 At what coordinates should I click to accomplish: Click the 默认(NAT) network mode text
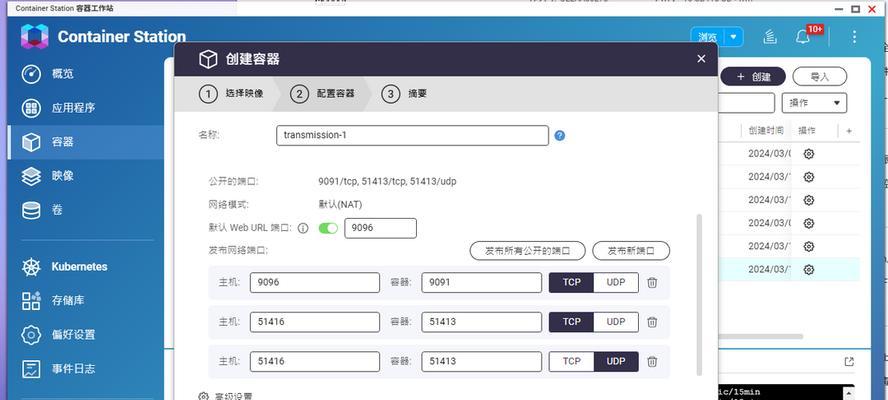(340, 205)
